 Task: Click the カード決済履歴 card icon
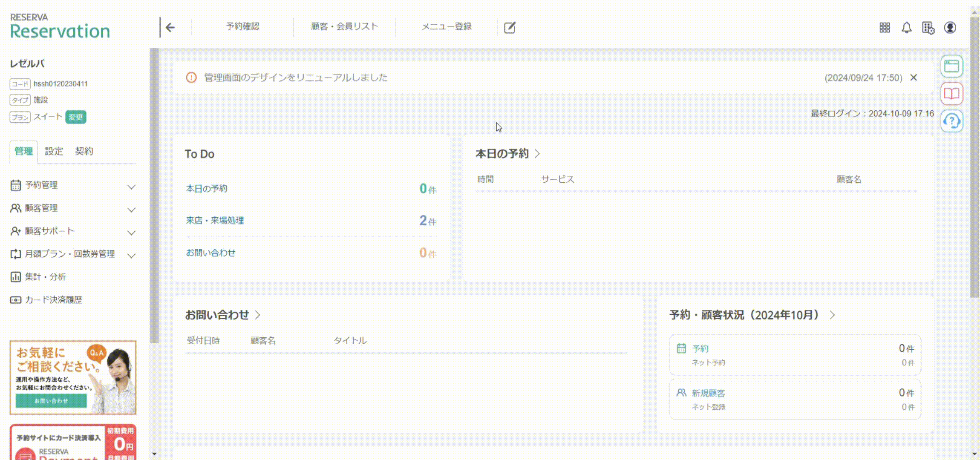[x=15, y=300]
